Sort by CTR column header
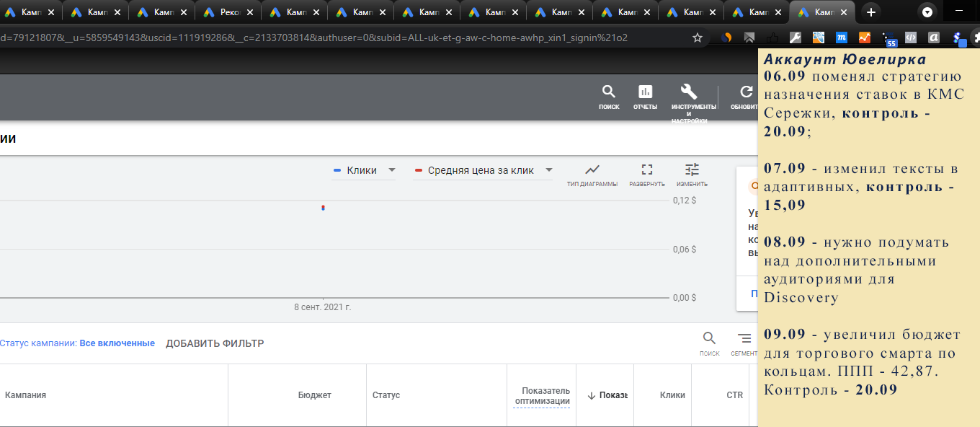980x427 pixels. 734,395
